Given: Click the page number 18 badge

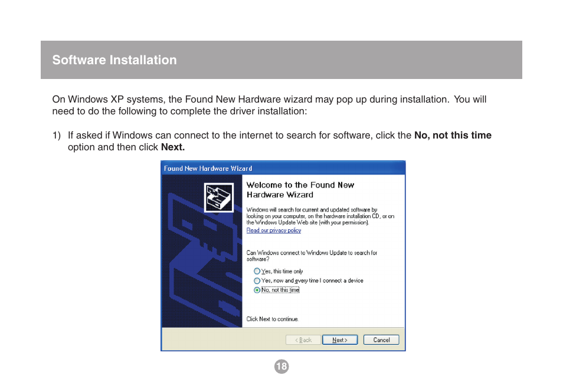Looking at the screenshot, I should click(x=281, y=366).
